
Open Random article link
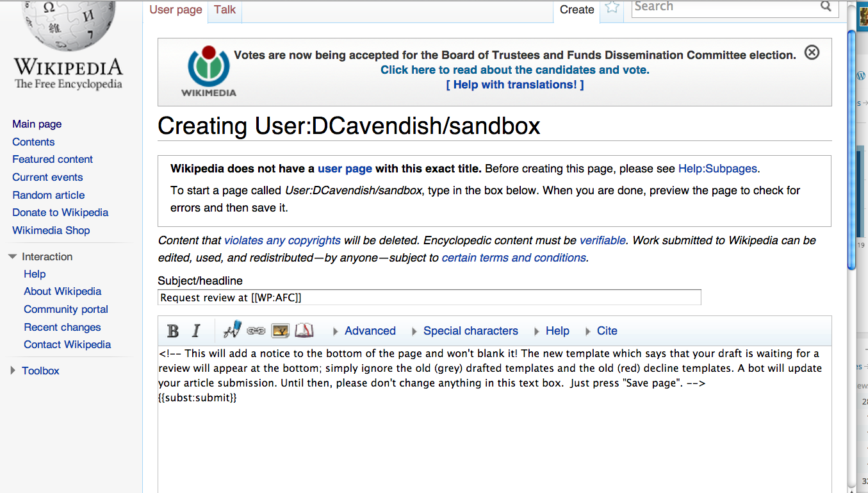click(48, 195)
